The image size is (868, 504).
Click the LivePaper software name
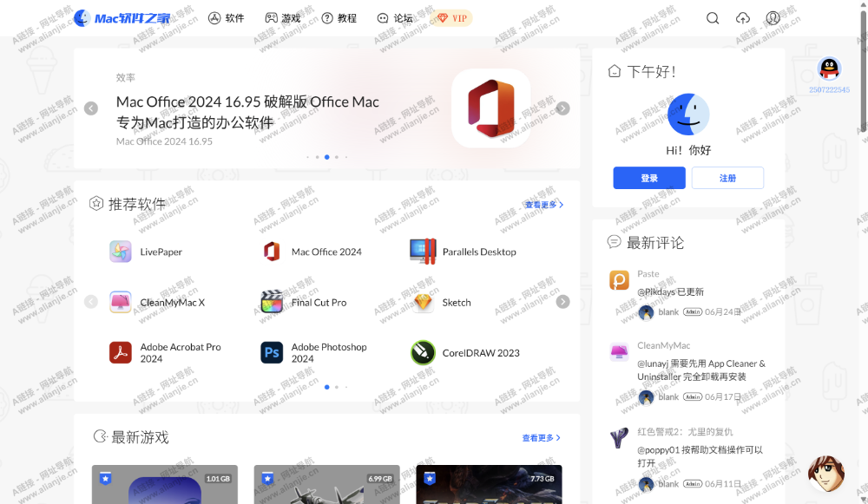pos(161,252)
